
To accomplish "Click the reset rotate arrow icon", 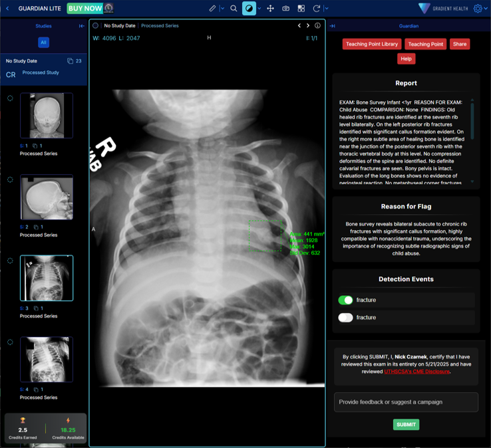I will click(317, 9).
